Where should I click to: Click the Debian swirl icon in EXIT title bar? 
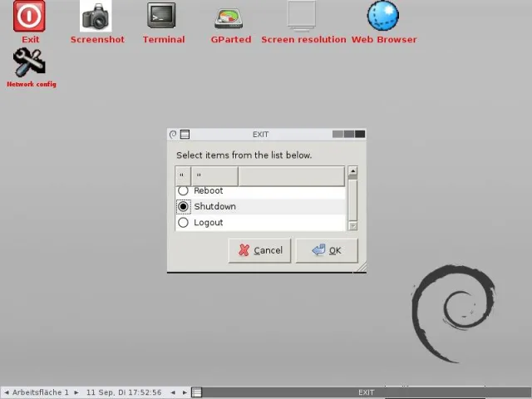(x=173, y=135)
